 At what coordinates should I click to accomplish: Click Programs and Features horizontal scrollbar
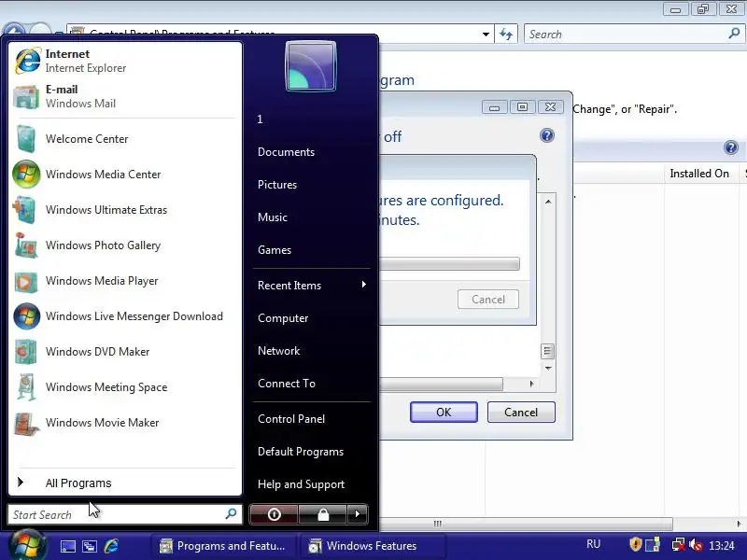pos(526,524)
